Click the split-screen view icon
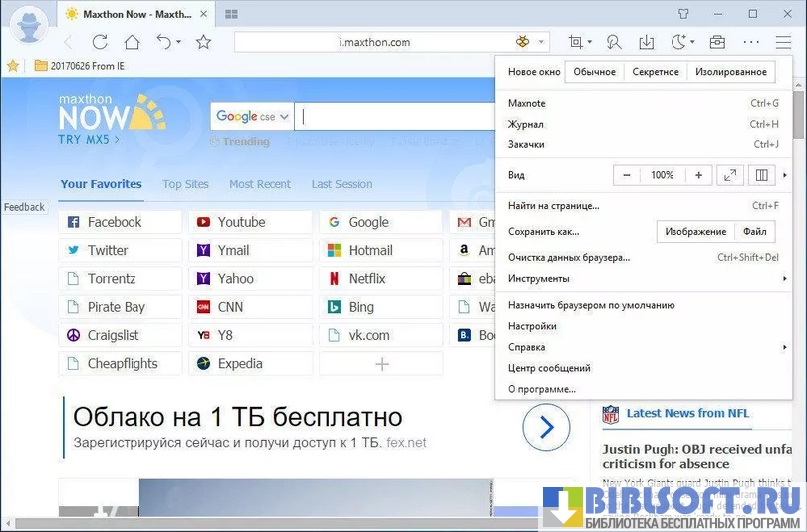The height and width of the screenshot is (532, 807). 762,175
